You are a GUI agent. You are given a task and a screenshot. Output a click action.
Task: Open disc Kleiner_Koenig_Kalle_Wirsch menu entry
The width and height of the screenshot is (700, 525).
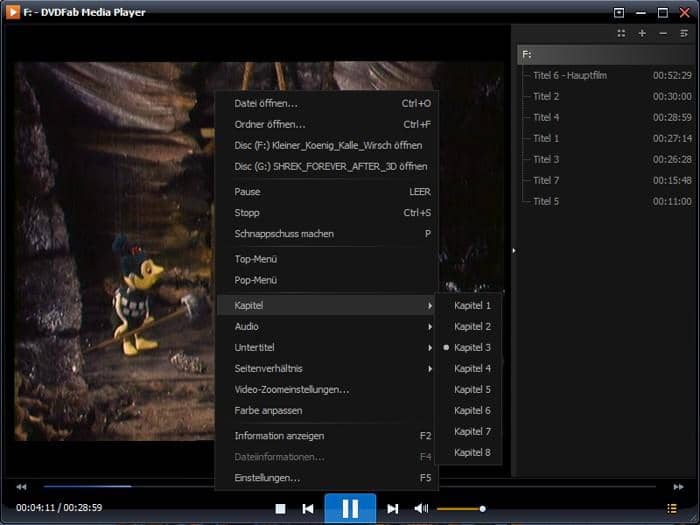click(x=326, y=146)
